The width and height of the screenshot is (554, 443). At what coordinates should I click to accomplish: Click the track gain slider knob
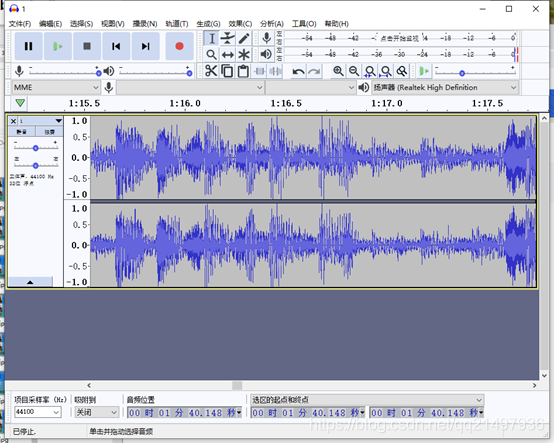(x=35, y=148)
